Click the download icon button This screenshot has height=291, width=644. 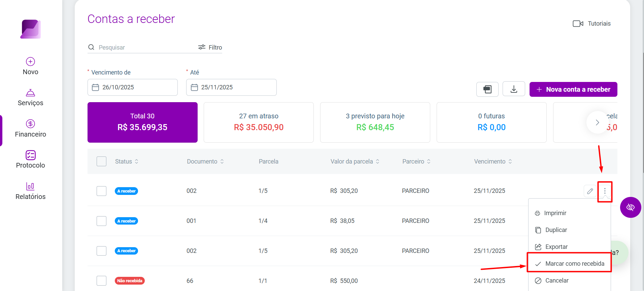tap(514, 89)
